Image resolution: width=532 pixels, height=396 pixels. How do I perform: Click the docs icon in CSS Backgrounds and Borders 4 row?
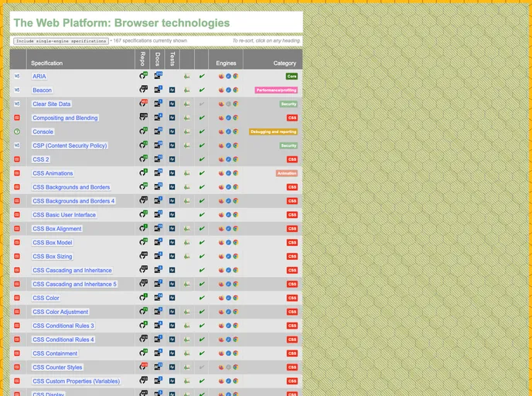pos(158,200)
